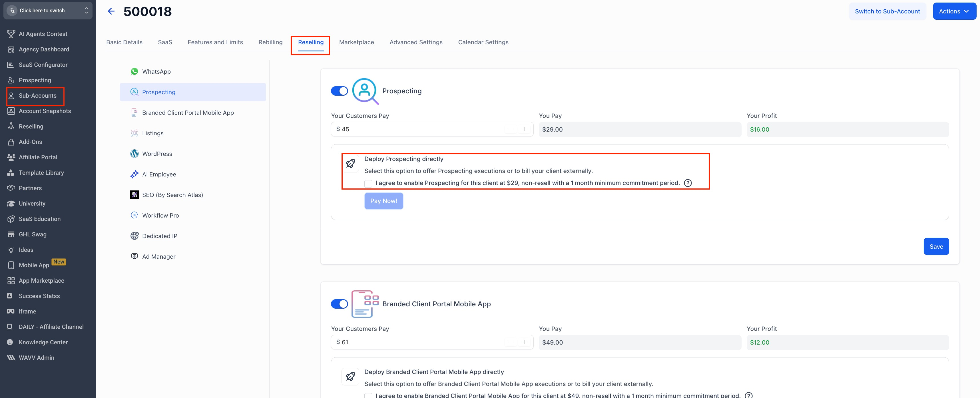Screen dimensions: 980x398
Task: Check the agree to enable Prospecting checkbox
Action: coord(368,183)
